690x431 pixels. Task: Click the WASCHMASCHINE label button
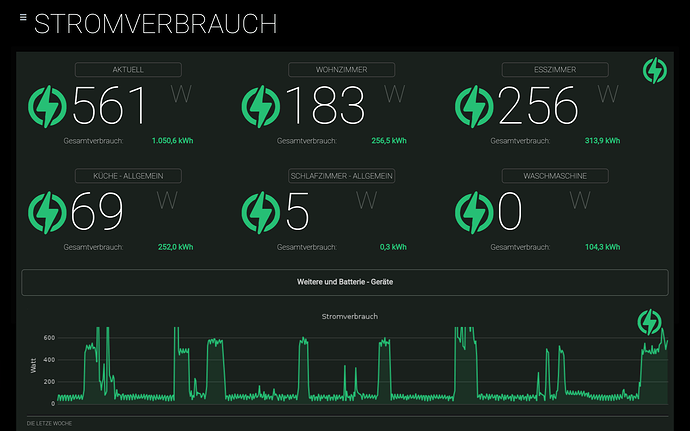pos(554,175)
